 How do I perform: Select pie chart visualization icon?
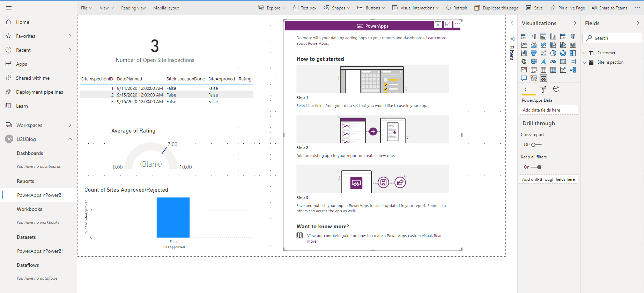[553, 53]
